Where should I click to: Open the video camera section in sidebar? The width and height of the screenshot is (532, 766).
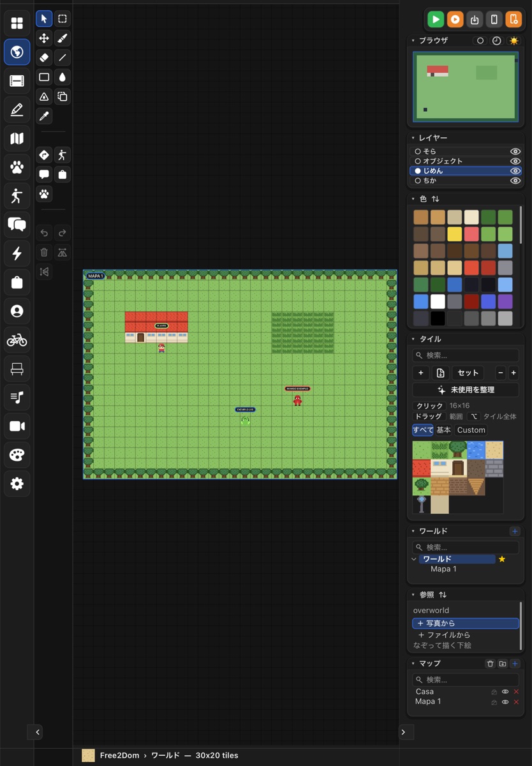[17, 426]
